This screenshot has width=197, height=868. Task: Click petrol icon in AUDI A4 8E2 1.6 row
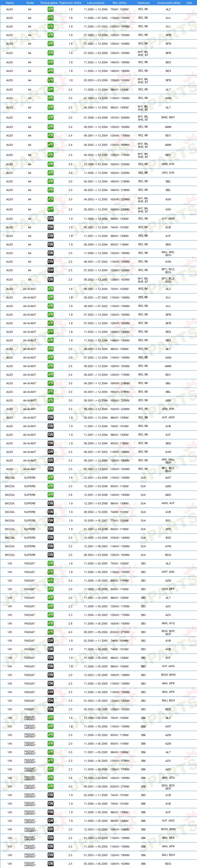[50, 9]
